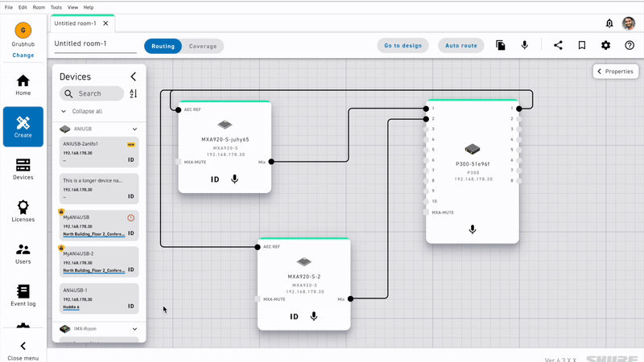Select P300 output port 2
This screenshot has width=644, height=362.
pyautogui.click(x=519, y=119)
